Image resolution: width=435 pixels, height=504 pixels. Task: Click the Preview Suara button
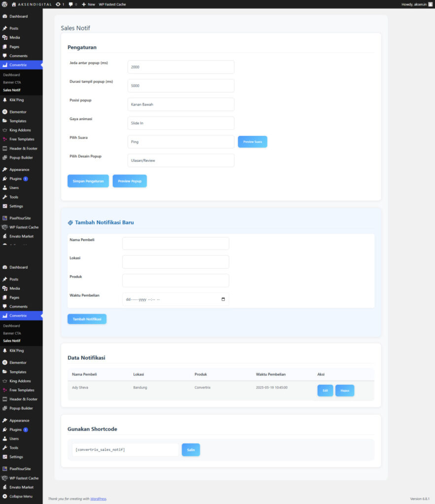pyautogui.click(x=252, y=142)
